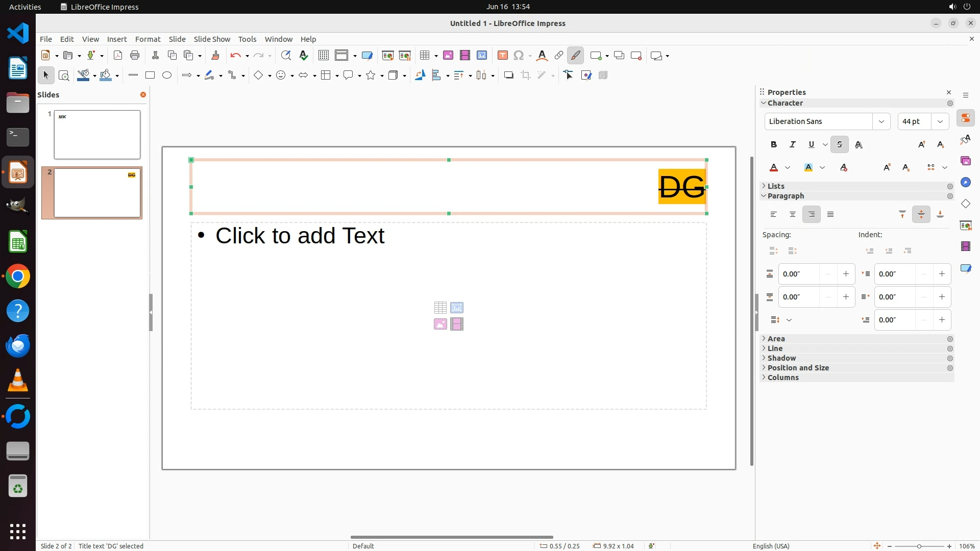Open the Slide Show menu
This screenshot has width=980, height=551.
coord(212,39)
